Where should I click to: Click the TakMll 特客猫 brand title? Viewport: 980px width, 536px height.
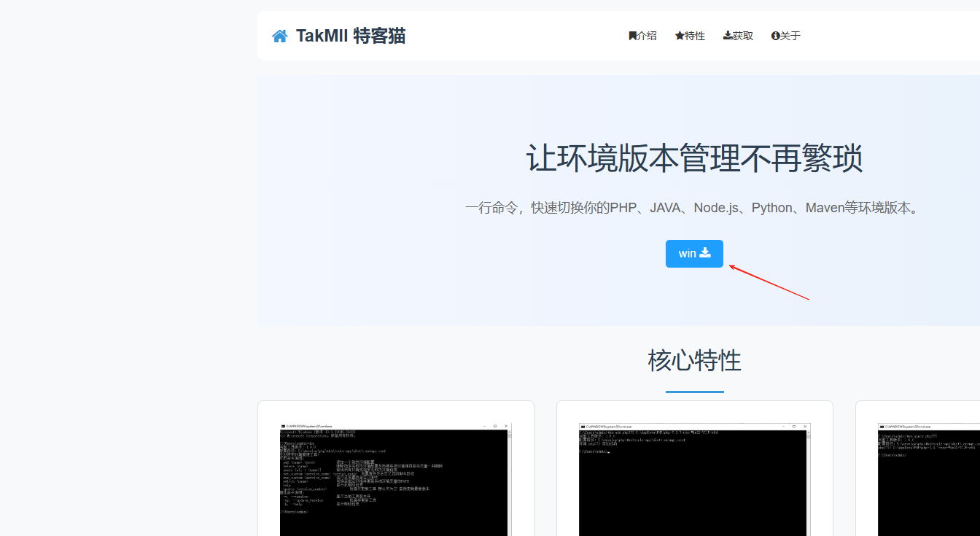pyautogui.click(x=351, y=36)
